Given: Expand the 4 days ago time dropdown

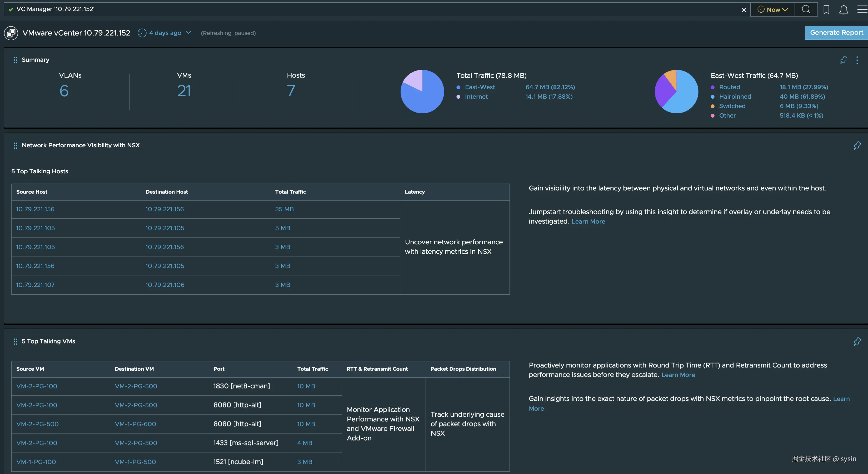Looking at the screenshot, I should [x=165, y=33].
